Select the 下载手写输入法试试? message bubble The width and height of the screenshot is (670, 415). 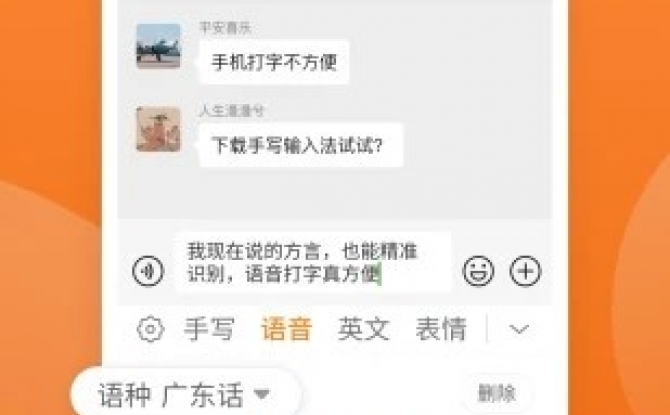(x=301, y=145)
